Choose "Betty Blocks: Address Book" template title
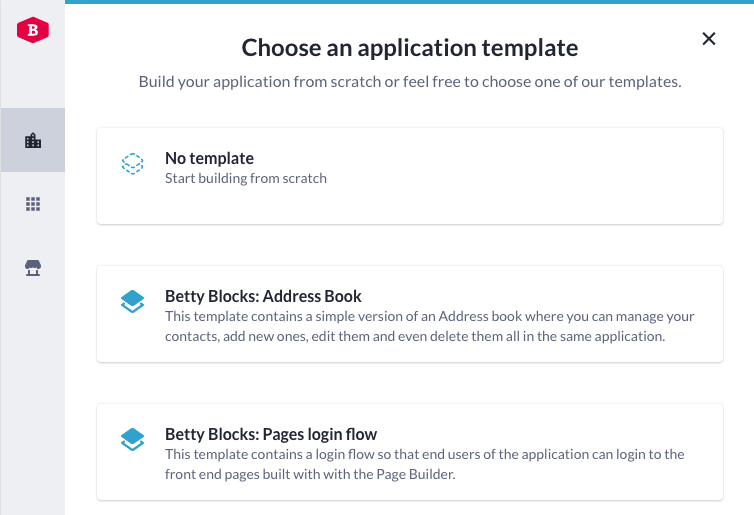This screenshot has width=754, height=515. (x=263, y=296)
